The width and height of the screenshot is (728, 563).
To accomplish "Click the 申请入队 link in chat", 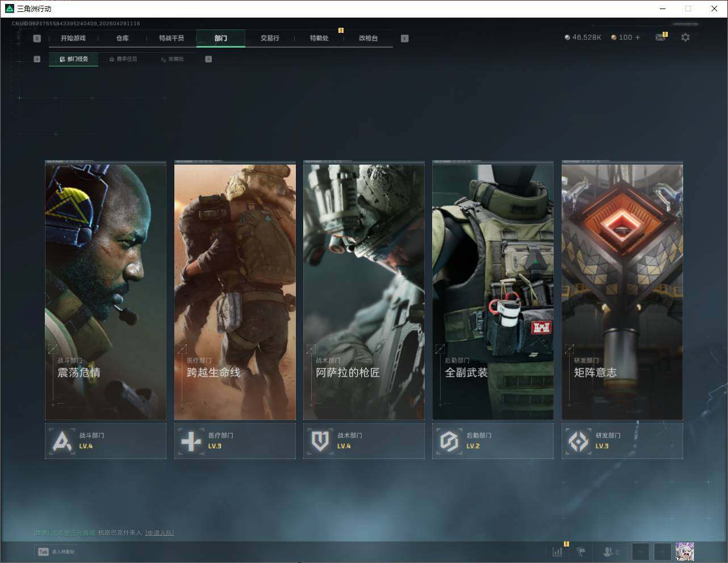I will click(x=160, y=533).
